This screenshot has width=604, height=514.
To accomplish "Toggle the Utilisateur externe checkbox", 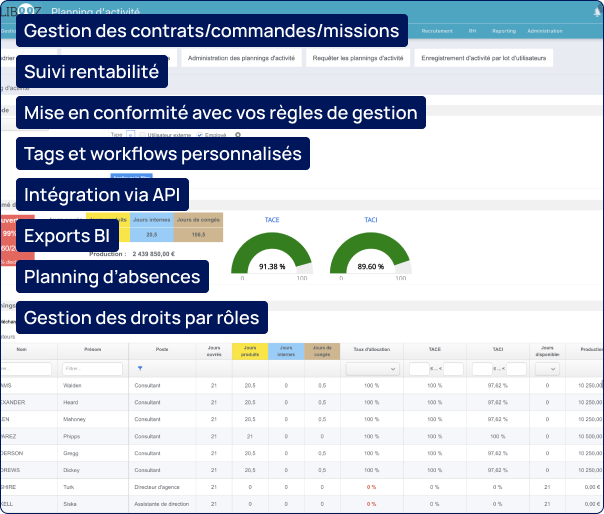I will tap(142, 134).
